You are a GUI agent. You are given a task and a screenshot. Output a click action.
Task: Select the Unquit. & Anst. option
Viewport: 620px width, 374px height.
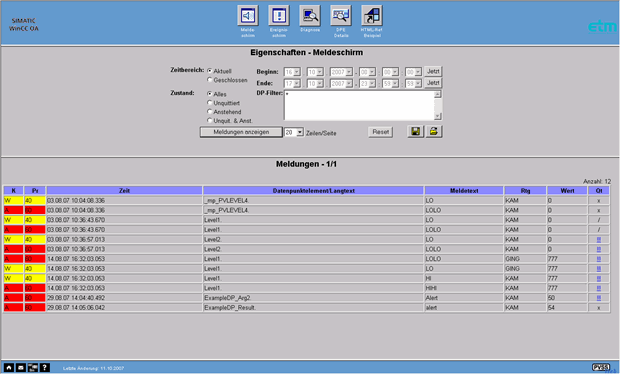click(210, 120)
